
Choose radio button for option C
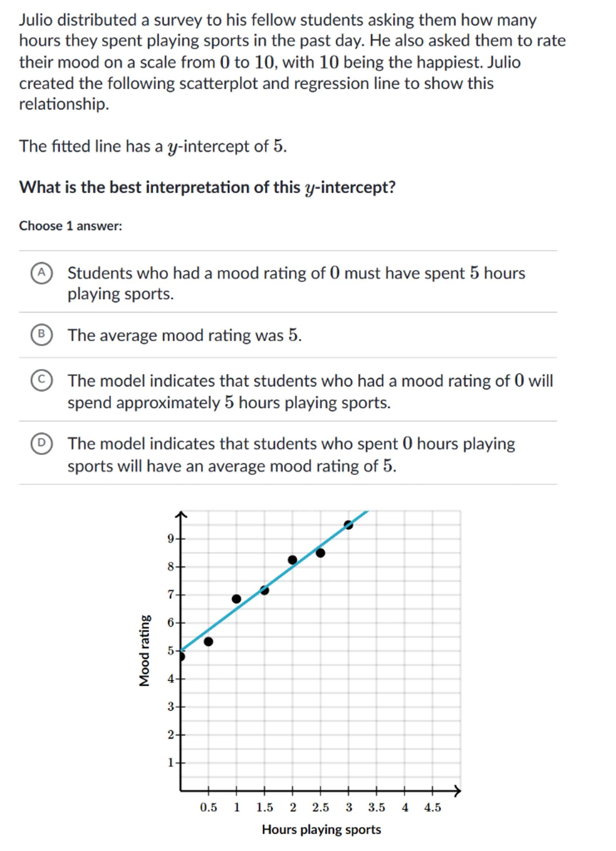coord(42,381)
